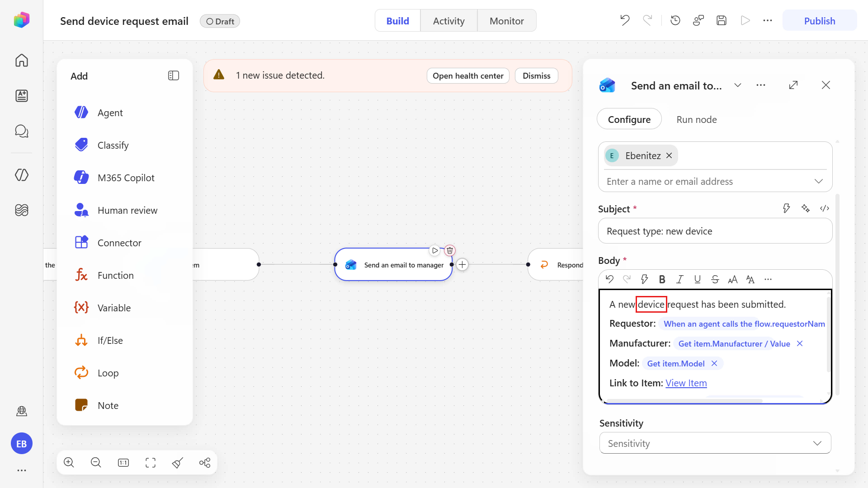Click the Body editor vertical scrollbar
Image resolution: width=868 pixels, height=488 pixels.
click(x=828, y=334)
